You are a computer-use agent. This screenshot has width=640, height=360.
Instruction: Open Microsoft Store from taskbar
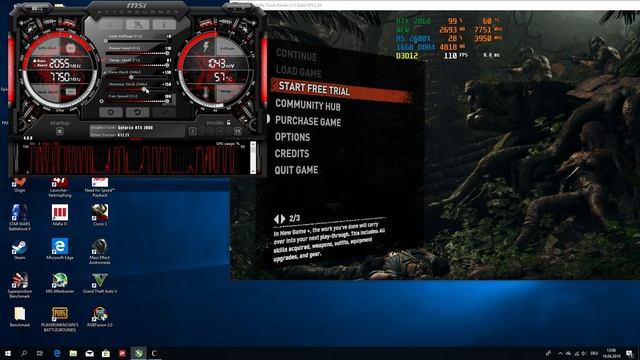(106, 353)
